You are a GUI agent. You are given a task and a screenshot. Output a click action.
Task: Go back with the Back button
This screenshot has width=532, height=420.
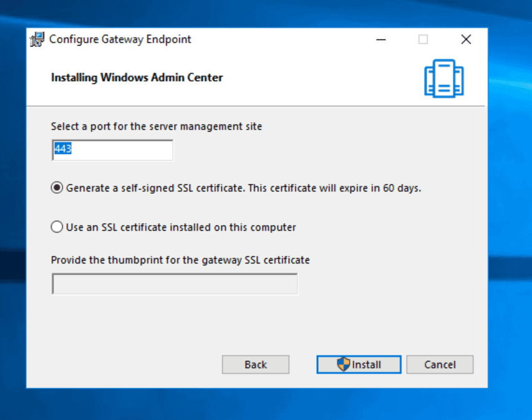pyautogui.click(x=255, y=365)
